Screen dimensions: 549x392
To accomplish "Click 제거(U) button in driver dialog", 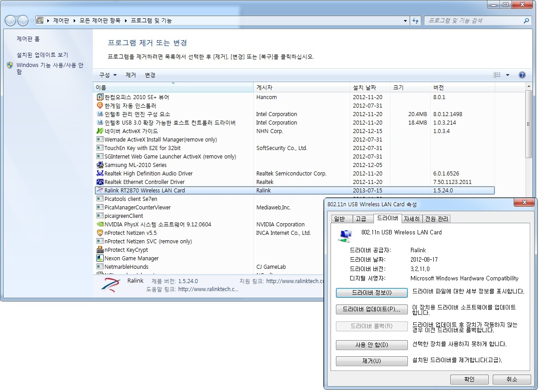I will tap(372, 361).
